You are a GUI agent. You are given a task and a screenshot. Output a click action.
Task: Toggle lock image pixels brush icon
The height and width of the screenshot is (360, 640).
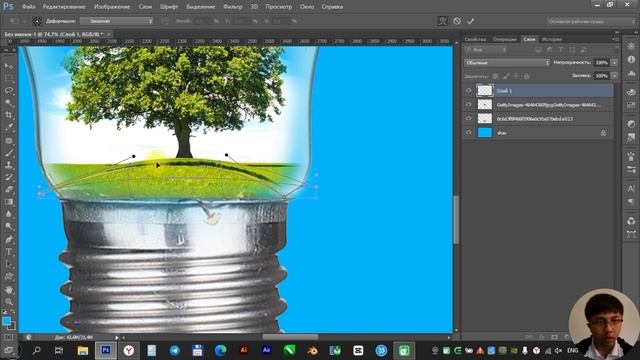click(506, 76)
